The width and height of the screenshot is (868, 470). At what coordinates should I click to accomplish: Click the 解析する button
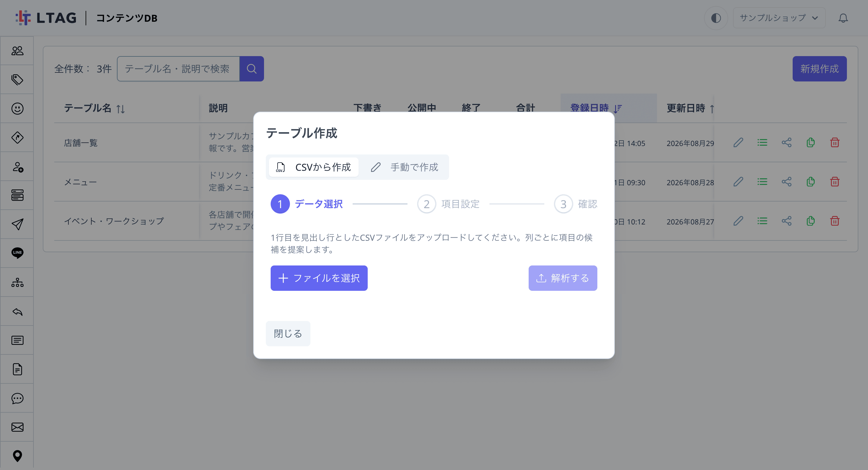[x=562, y=278]
